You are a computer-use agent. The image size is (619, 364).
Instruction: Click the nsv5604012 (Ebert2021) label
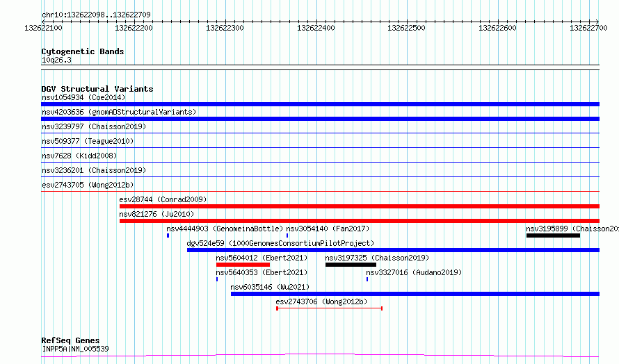(262, 258)
